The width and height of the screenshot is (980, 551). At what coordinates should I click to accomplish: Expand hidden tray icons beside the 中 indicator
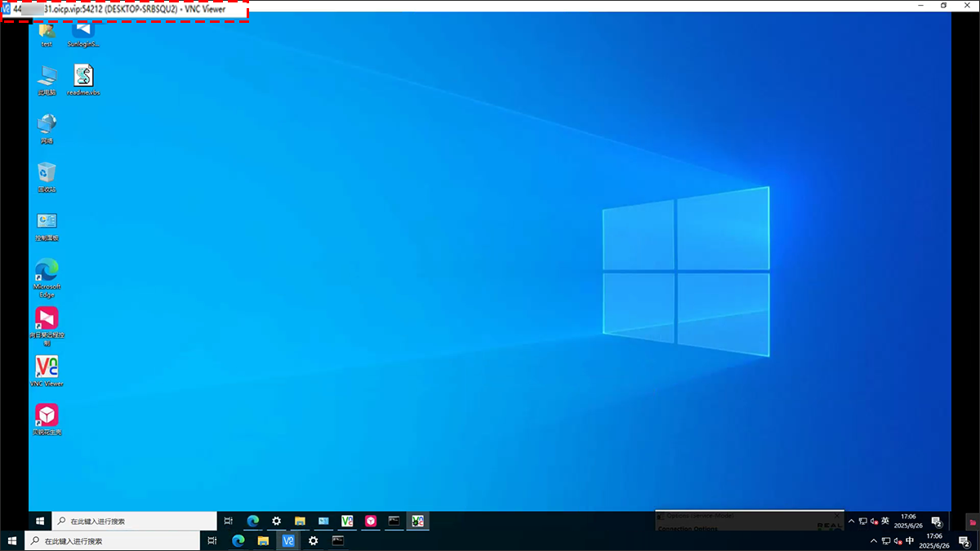click(x=873, y=541)
